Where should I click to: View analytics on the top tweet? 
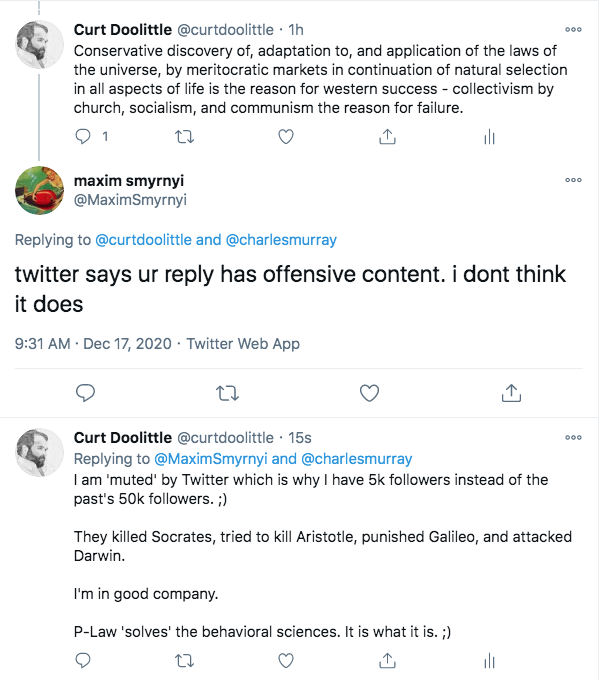coord(489,138)
